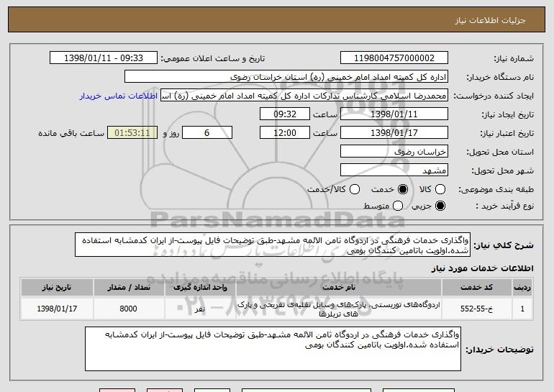This screenshot has width=554, height=392.
Task: Click the delivery city field مشهد
Action: click(394, 170)
